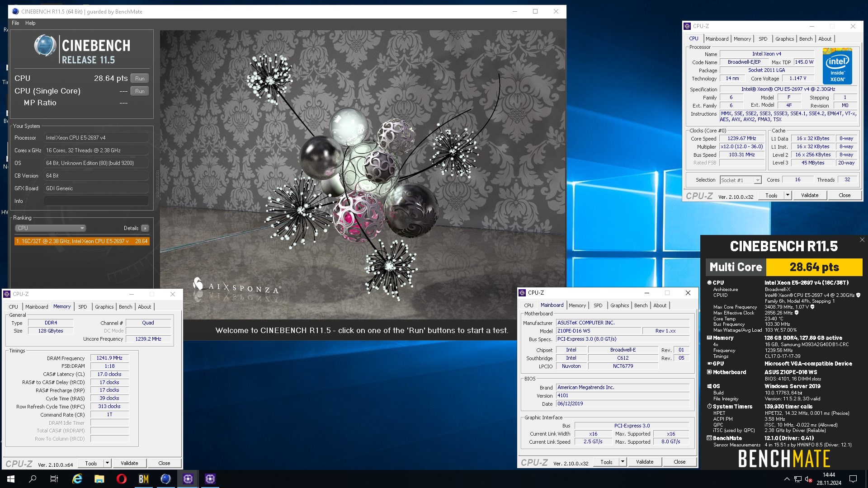Open volume tray icon
868x488 pixels.
point(808,479)
